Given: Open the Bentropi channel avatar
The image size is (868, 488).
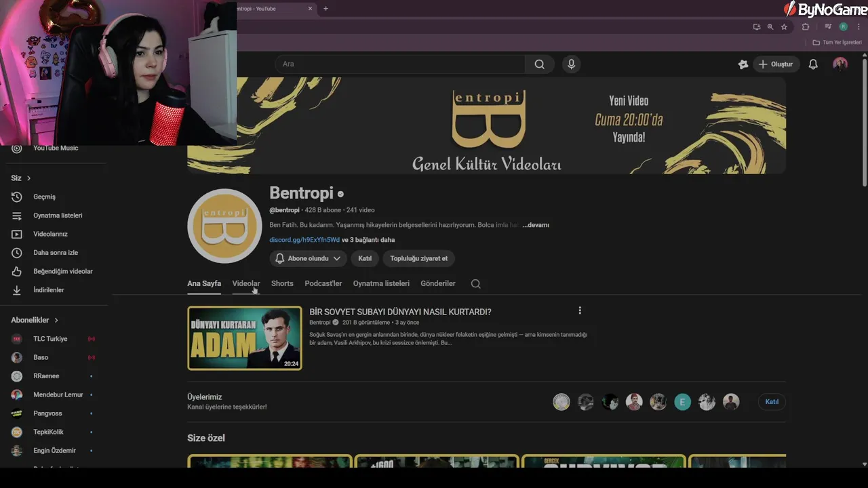Looking at the screenshot, I should 224,226.
